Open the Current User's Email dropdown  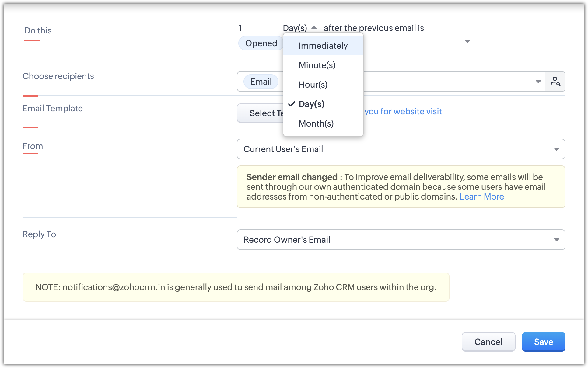[x=401, y=149]
